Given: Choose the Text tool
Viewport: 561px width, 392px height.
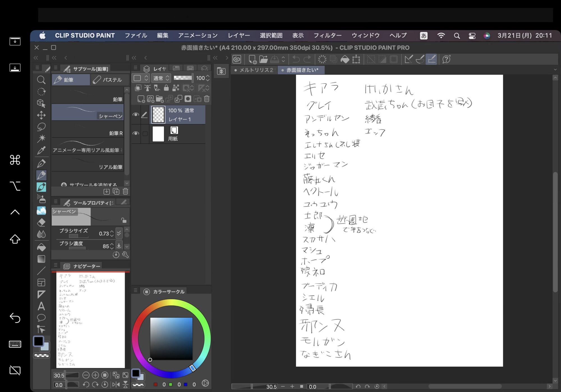Looking at the screenshot, I should point(41,306).
